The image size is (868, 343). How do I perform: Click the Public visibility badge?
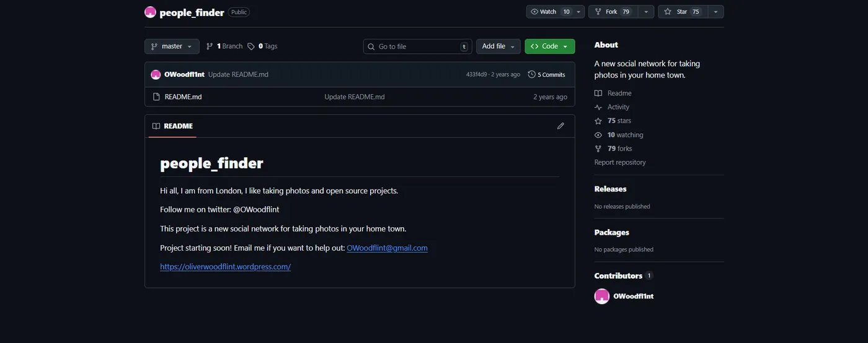pos(239,12)
